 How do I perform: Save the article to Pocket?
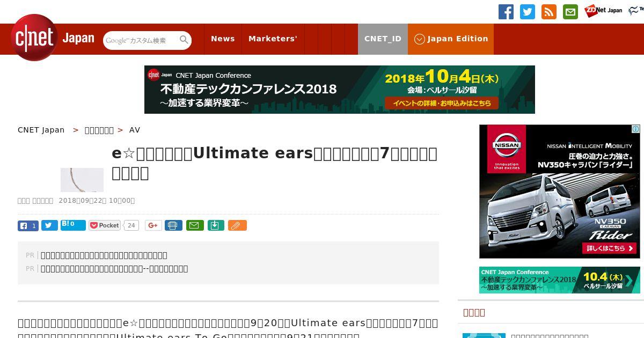pyautogui.click(x=105, y=225)
